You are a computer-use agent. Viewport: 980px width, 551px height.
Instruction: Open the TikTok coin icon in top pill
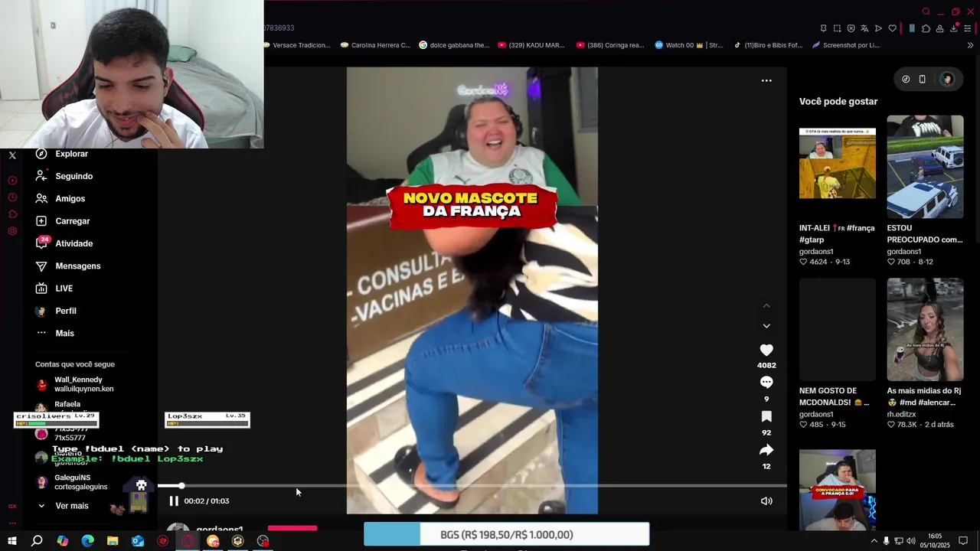coord(906,79)
